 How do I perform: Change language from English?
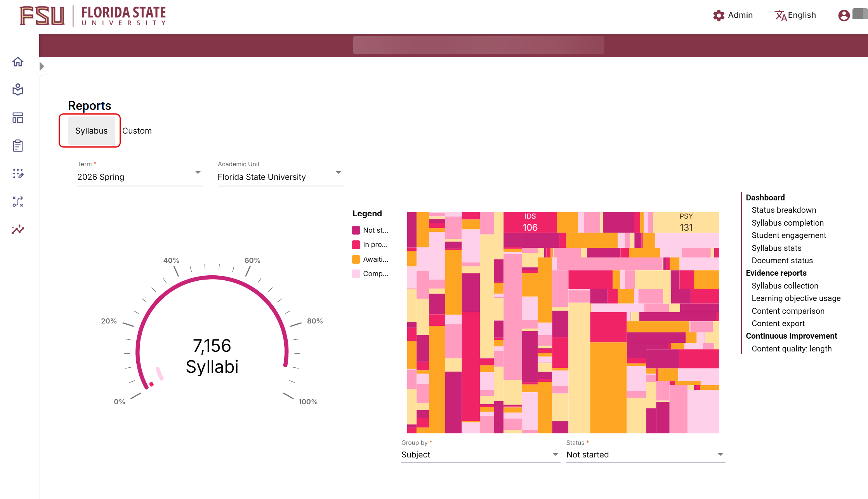[x=795, y=15]
